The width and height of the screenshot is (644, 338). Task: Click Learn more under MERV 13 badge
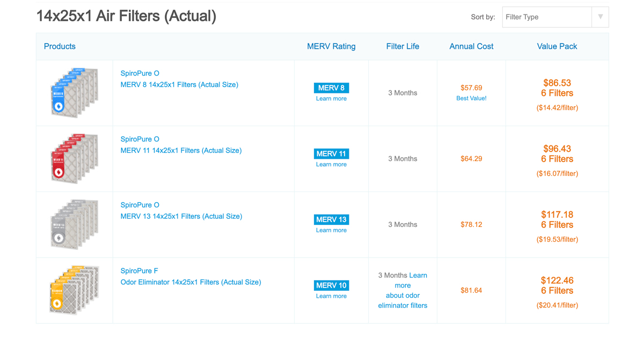[331, 230]
